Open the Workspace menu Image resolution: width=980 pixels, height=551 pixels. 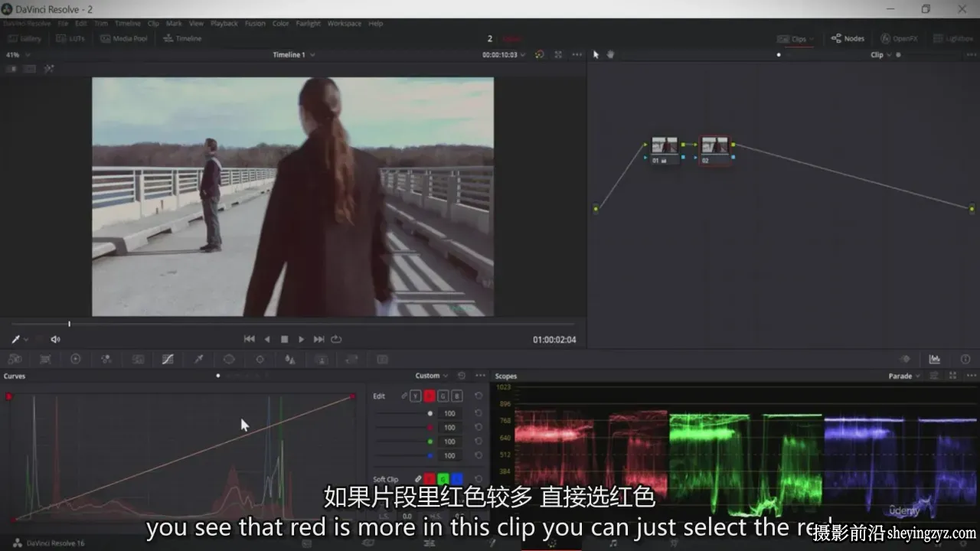345,24
